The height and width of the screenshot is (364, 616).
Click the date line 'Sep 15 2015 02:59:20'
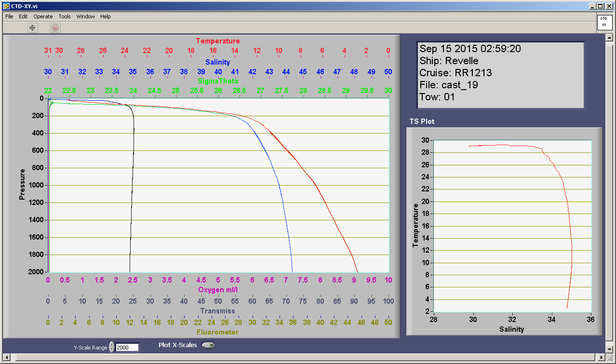[470, 49]
